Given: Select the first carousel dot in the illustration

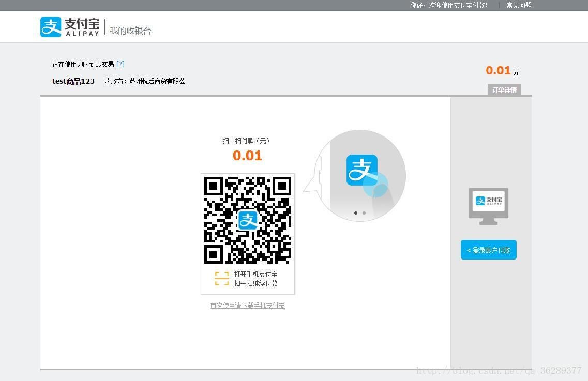Looking at the screenshot, I should tap(356, 213).
